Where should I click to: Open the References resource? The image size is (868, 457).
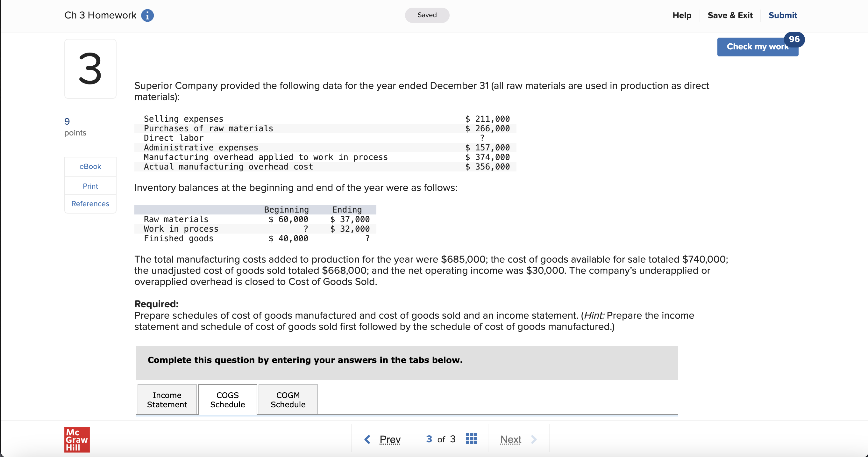tap(90, 203)
